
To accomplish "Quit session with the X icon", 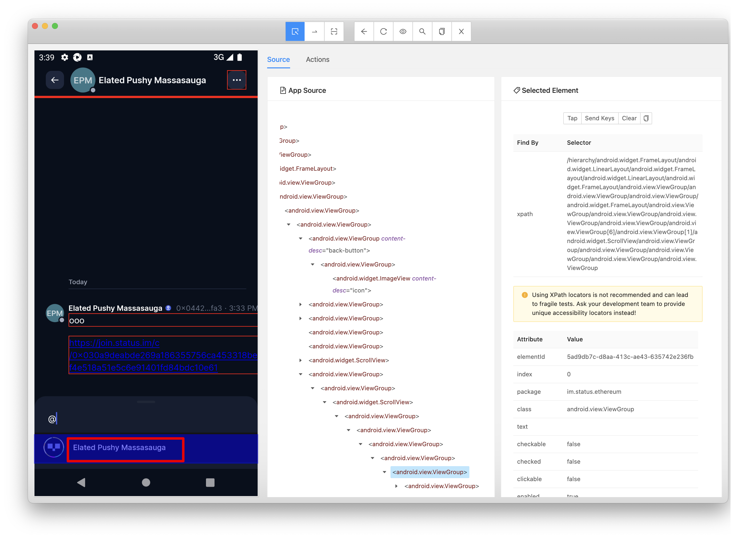I will (x=461, y=32).
